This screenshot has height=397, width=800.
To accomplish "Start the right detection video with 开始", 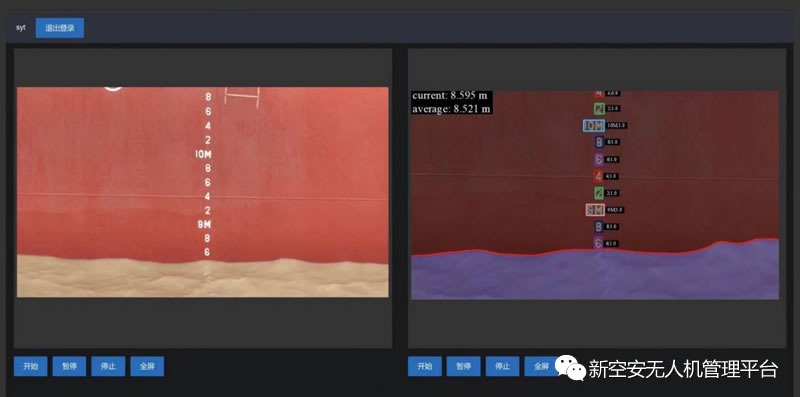I will click(424, 366).
